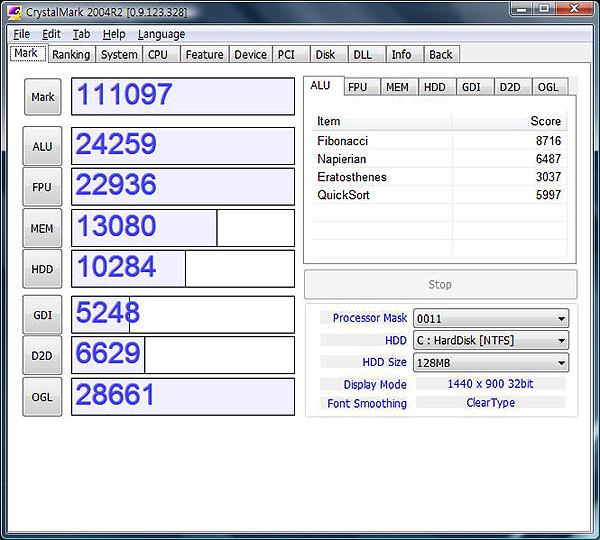Viewport: 600px width, 540px height.
Task: Run the MEM benchmark button
Action: point(42,228)
